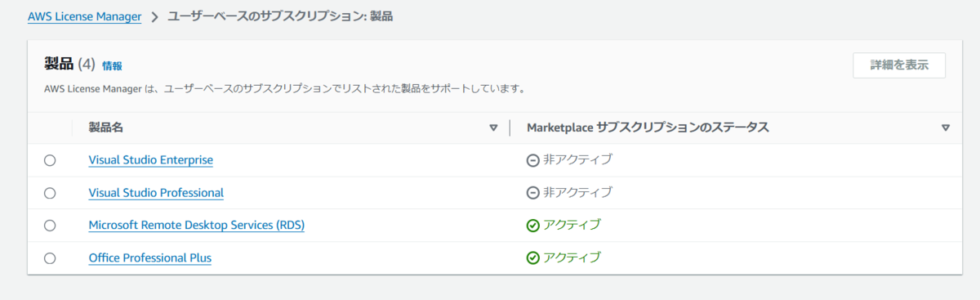Sort by Marketplace subscription status column arrow
This screenshot has height=300, width=980.
click(x=946, y=128)
